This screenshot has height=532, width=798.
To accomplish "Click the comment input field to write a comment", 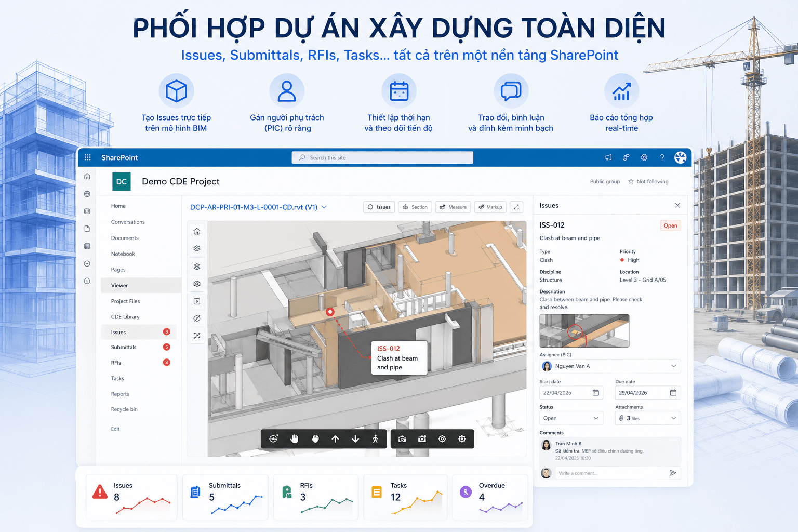I will [608, 473].
